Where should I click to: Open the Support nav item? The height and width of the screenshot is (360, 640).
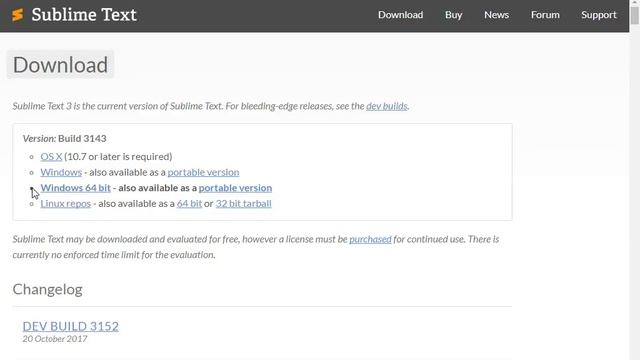pos(599,15)
